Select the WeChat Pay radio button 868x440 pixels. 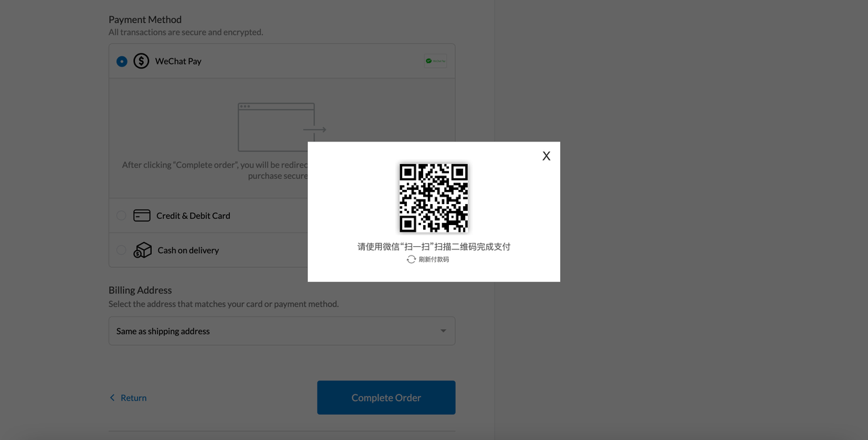click(x=122, y=61)
